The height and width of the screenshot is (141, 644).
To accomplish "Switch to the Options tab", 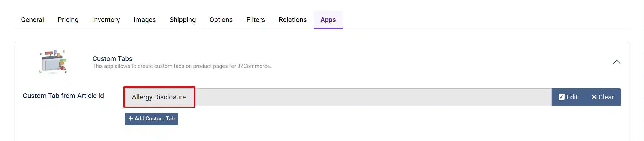I will coord(221,20).
